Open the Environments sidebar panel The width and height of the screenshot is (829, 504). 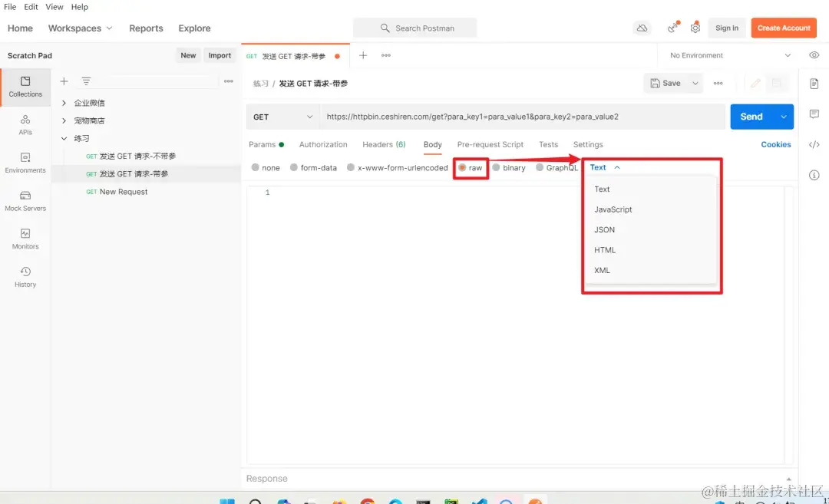click(x=25, y=163)
